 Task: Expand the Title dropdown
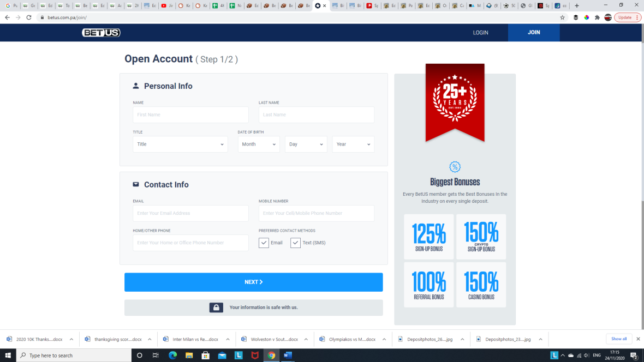pos(180,144)
